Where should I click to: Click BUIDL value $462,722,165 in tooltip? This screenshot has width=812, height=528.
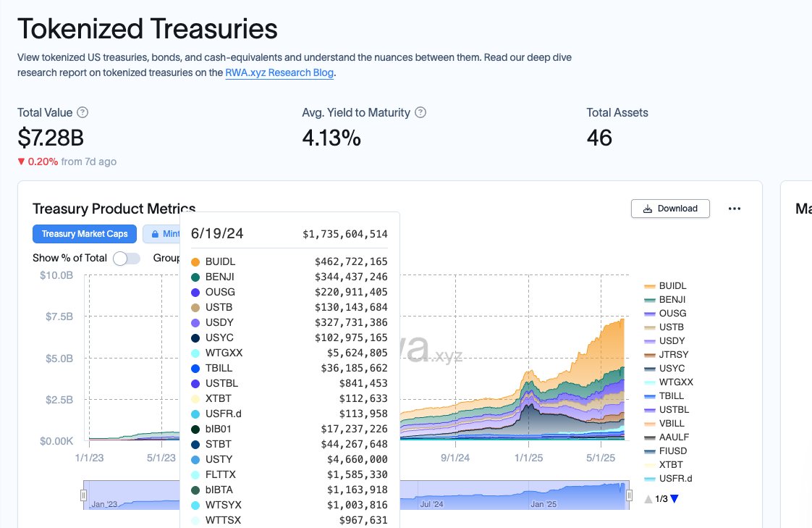pyautogui.click(x=351, y=261)
